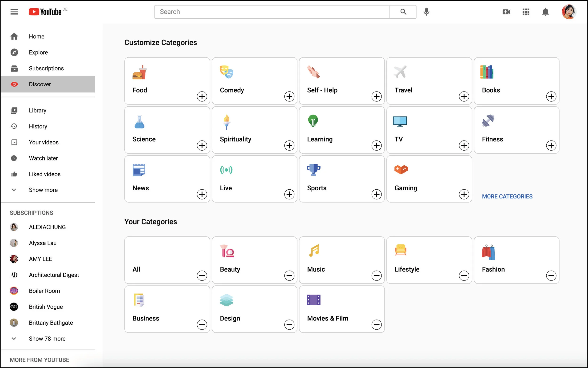This screenshot has height=368, width=588.
Task: Expand Show 78 more subscriptions
Action: 47,339
